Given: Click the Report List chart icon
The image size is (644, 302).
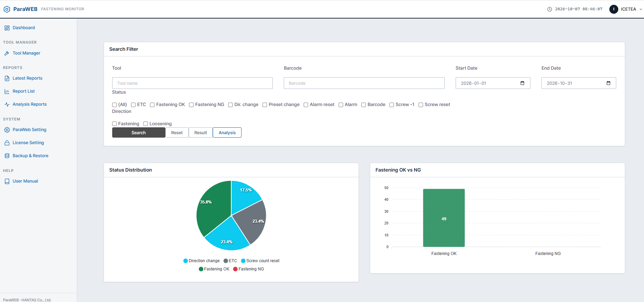Looking at the screenshot, I should click(7, 91).
